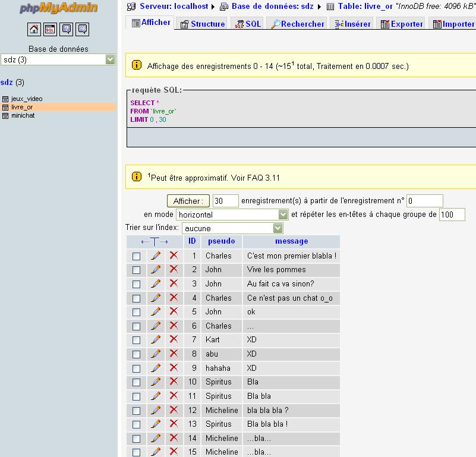
Task: Select the checkbox next to Kart's row
Action: point(137,340)
